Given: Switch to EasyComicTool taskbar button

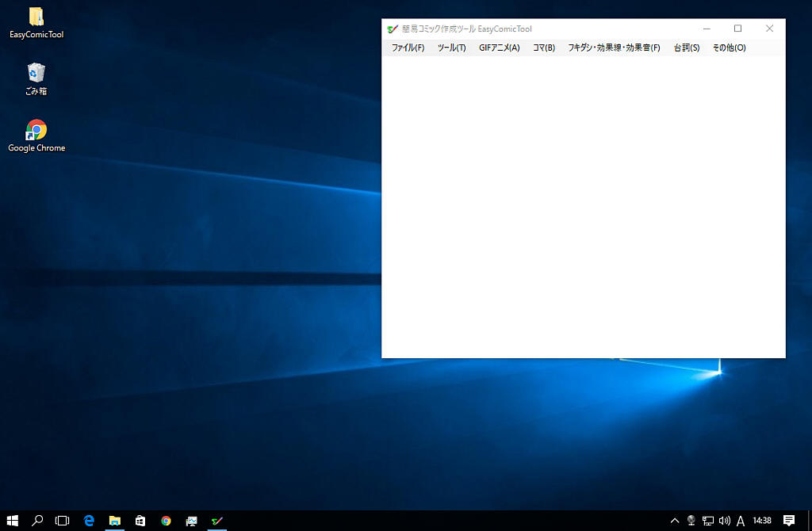Looking at the screenshot, I should coord(217,521).
